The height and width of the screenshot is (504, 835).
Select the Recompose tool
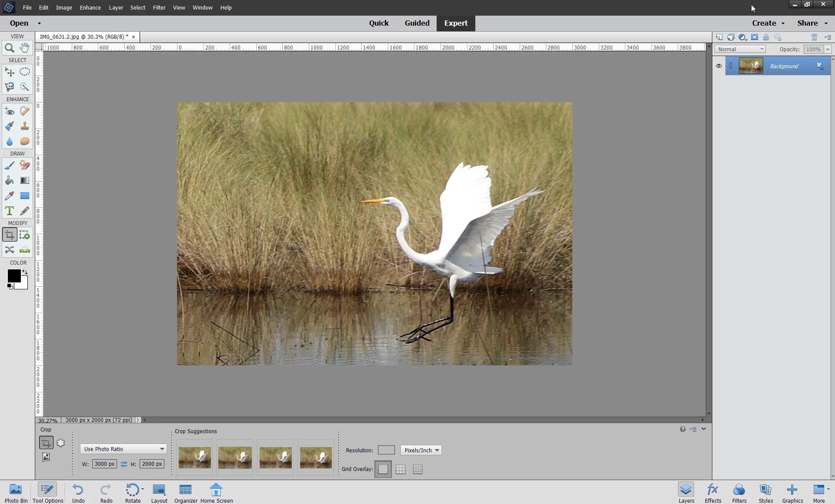click(25, 235)
